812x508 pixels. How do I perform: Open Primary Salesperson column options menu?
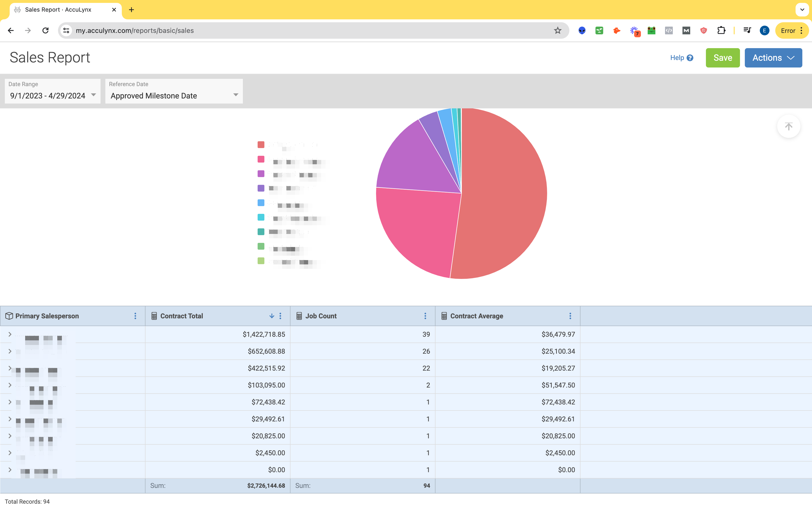click(135, 316)
